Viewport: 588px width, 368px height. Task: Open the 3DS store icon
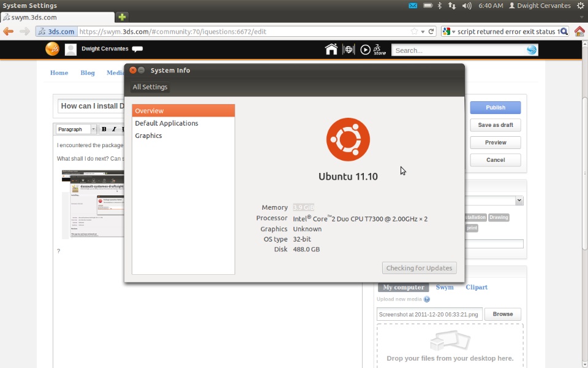click(x=380, y=50)
